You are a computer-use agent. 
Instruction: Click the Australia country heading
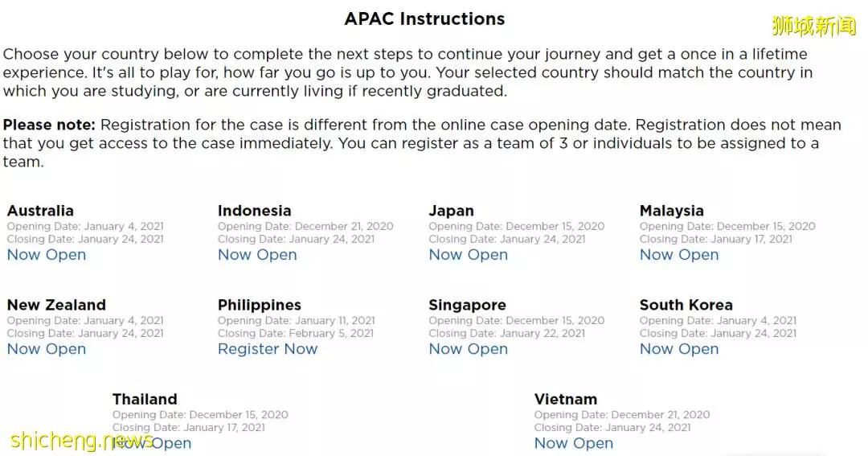tap(40, 211)
